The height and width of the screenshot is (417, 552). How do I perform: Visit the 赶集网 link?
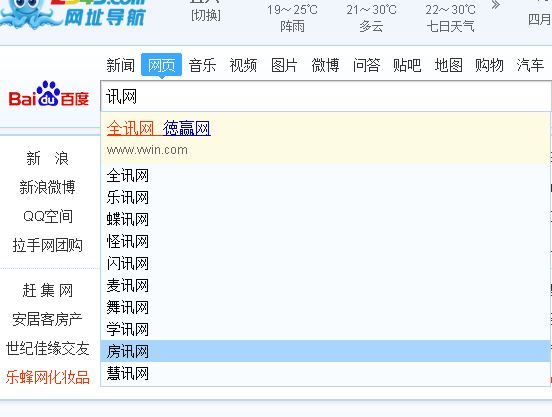(x=48, y=291)
